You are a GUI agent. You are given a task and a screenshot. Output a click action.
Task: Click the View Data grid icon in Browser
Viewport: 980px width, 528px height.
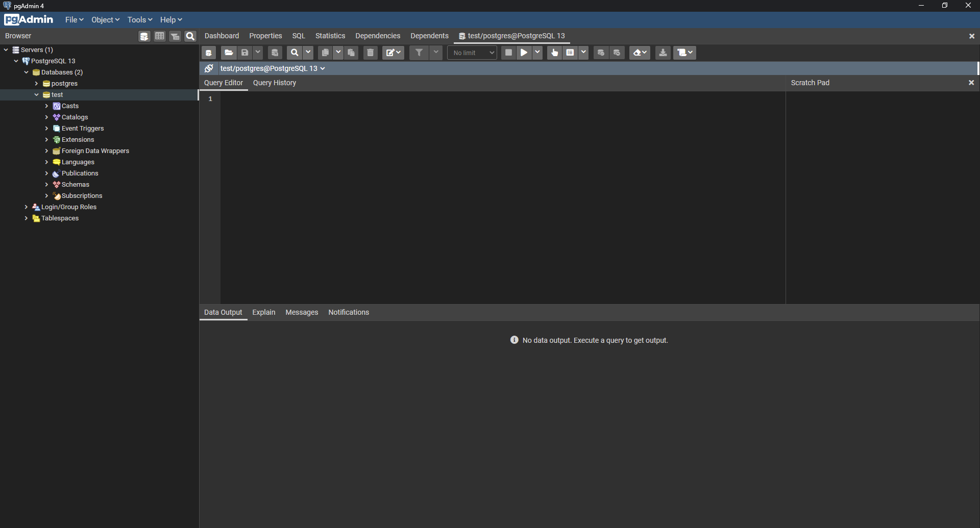[160, 36]
